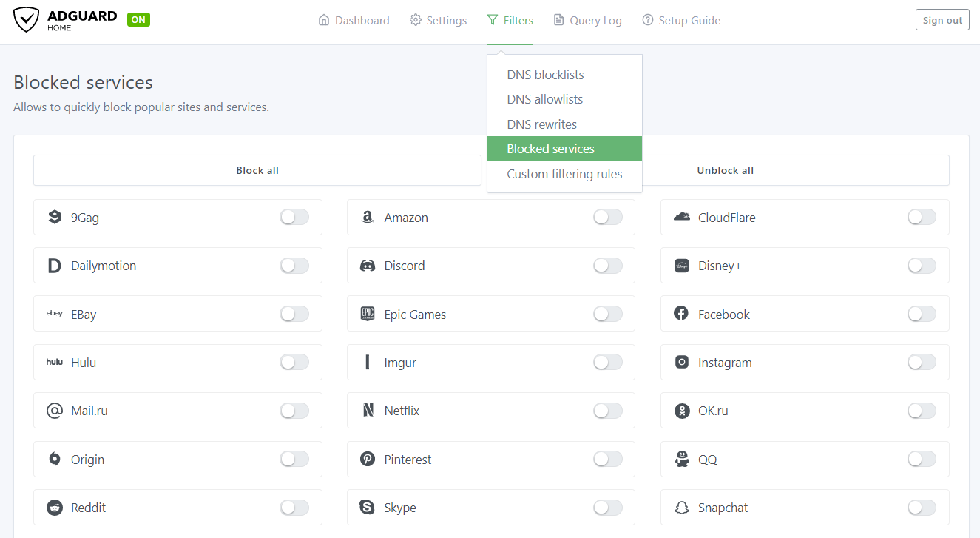This screenshot has height=538, width=980.
Task: Click the Origin service icon
Action: [x=54, y=459]
